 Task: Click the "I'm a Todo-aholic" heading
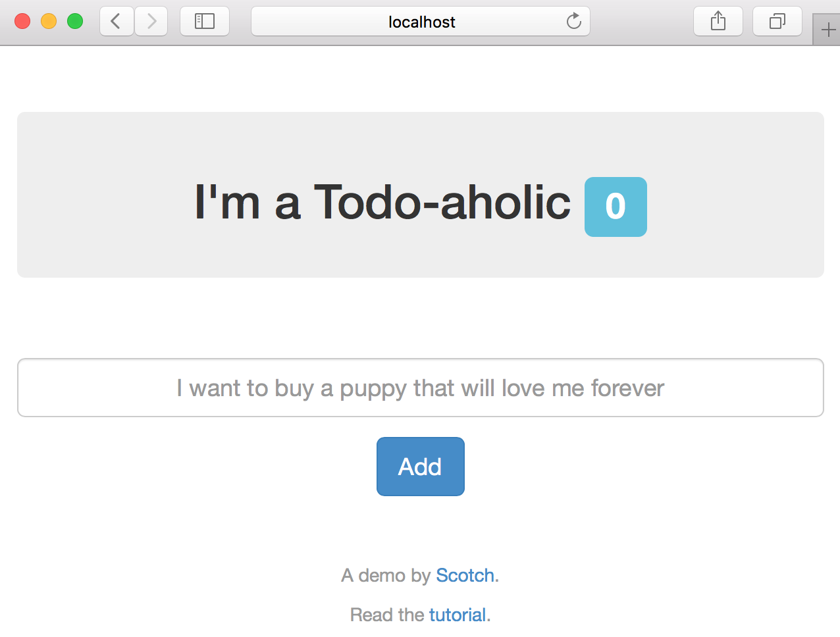click(382, 202)
